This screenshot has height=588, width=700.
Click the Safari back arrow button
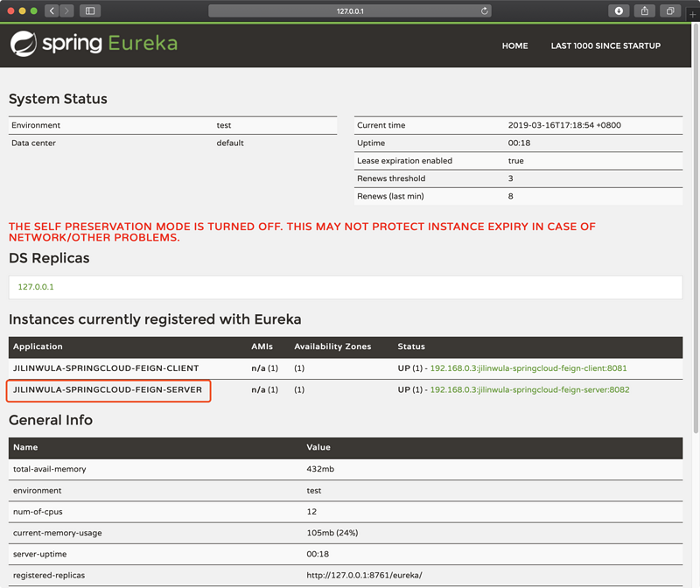coord(52,10)
